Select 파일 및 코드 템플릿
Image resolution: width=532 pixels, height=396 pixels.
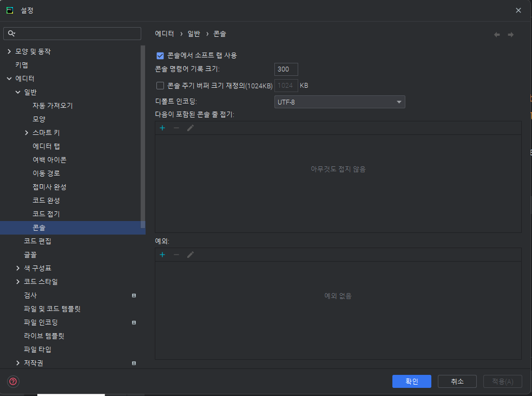(52, 309)
